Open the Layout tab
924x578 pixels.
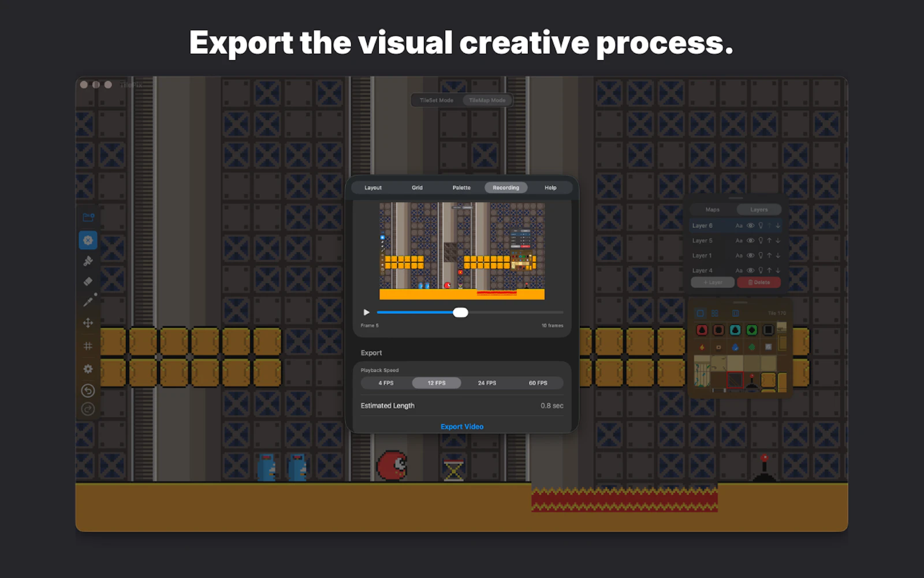[x=373, y=188]
